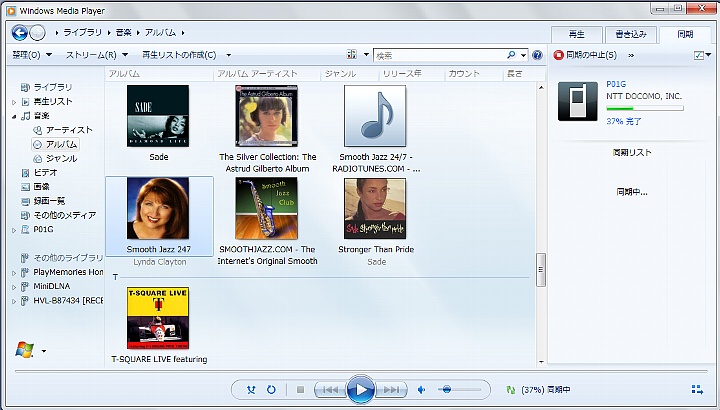The image size is (720, 410).
Task: Open the 再生リストの作成(C) menu
Action: tap(179, 55)
